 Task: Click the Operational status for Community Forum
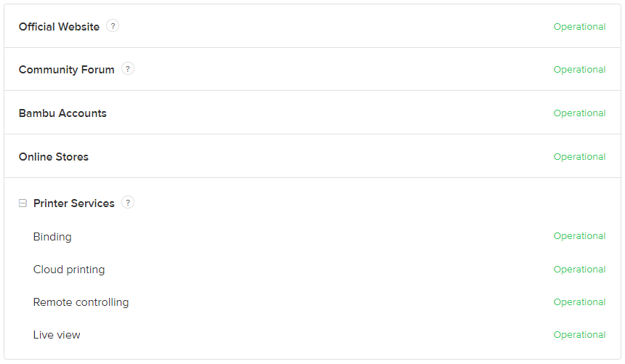[579, 70]
